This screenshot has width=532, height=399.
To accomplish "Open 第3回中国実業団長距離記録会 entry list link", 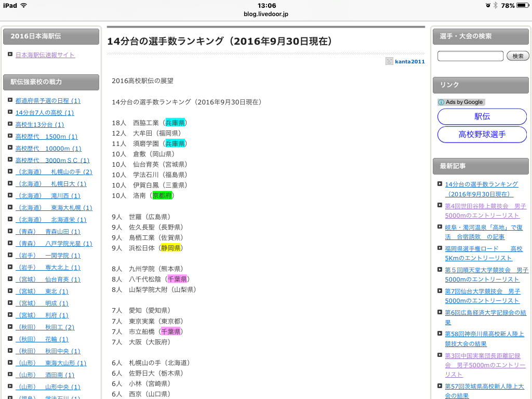I will point(486,365).
